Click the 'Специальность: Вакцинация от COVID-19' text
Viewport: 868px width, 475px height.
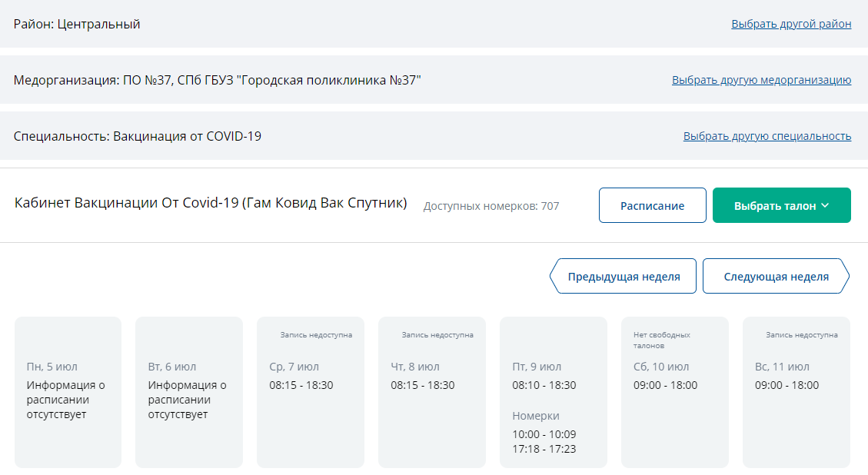pyautogui.click(x=138, y=136)
